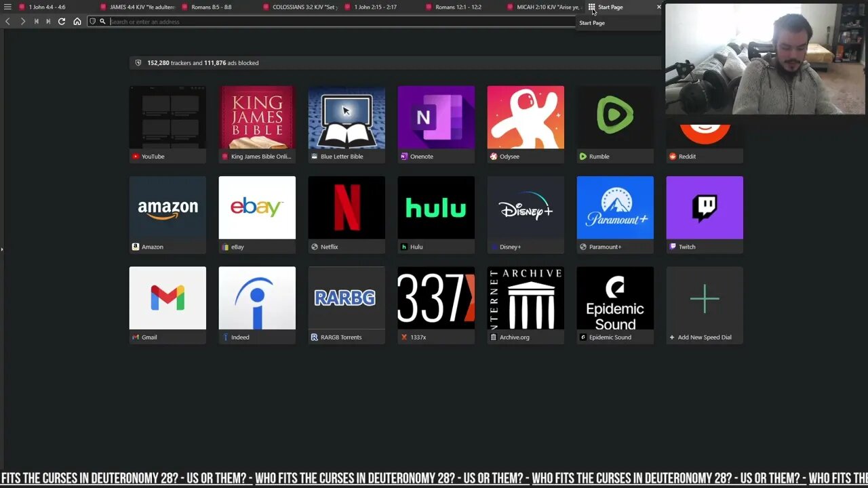The image size is (868, 488).
Task: Click the Gmail favicon below its tile
Action: (136, 338)
